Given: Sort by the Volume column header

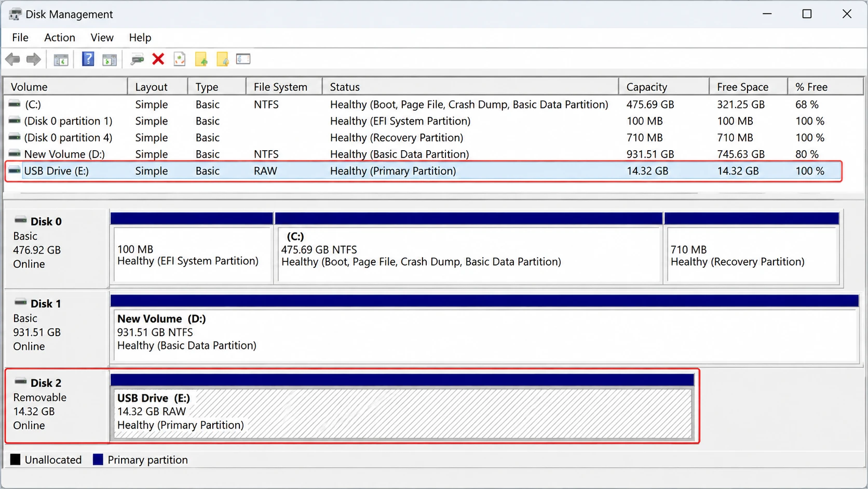Looking at the screenshot, I should pos(65,87).
